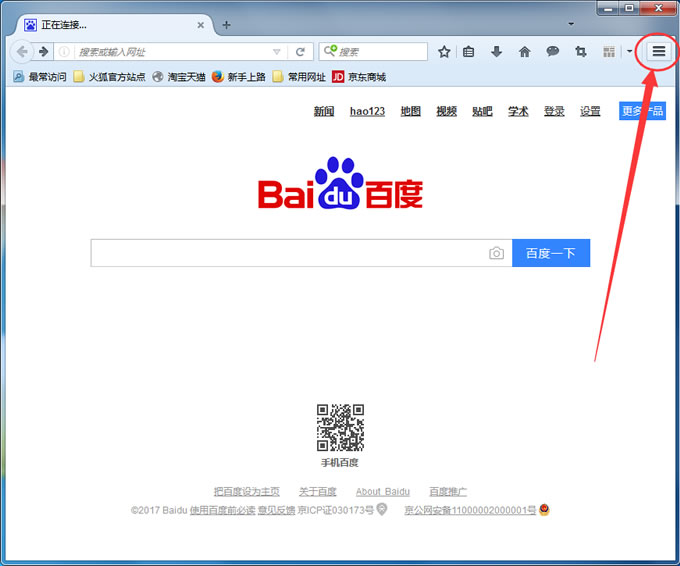Open the bookmarks list icon
The height and width of the screenshot is (566, 680).
tap(469, 52)
